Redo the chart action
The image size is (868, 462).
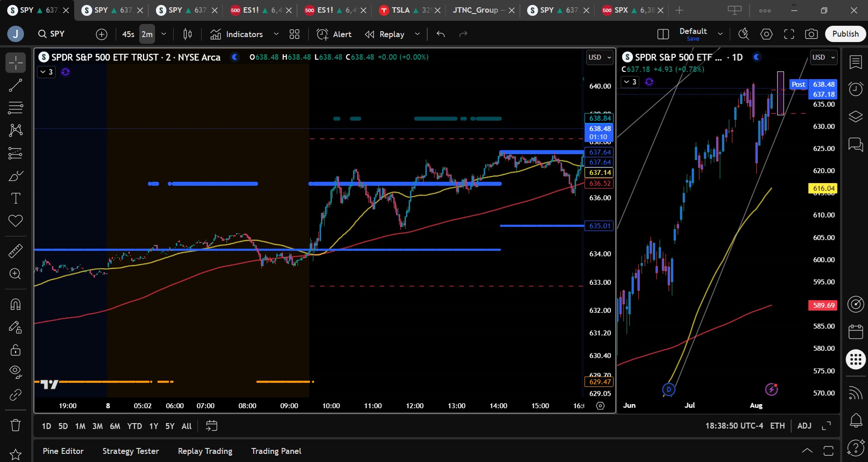coord(463,34)
